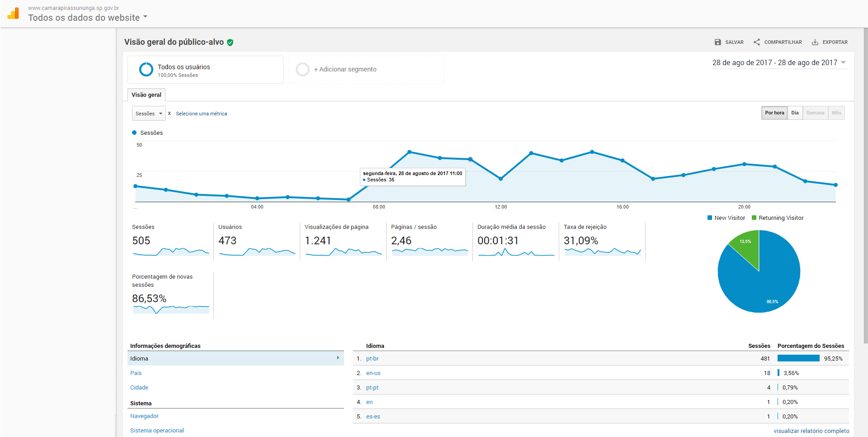Switch chart granularity to Dia
868x437 pixels.
(795, 113)
